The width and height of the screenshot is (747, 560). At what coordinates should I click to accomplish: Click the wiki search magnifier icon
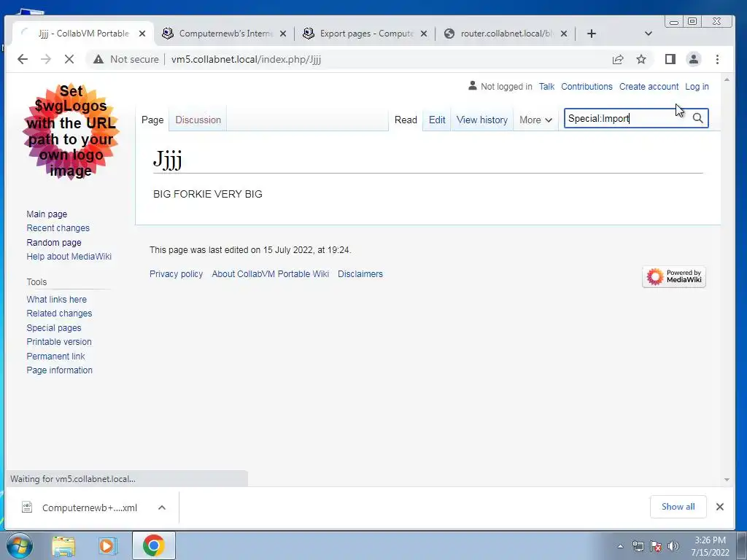pos(697,118)
